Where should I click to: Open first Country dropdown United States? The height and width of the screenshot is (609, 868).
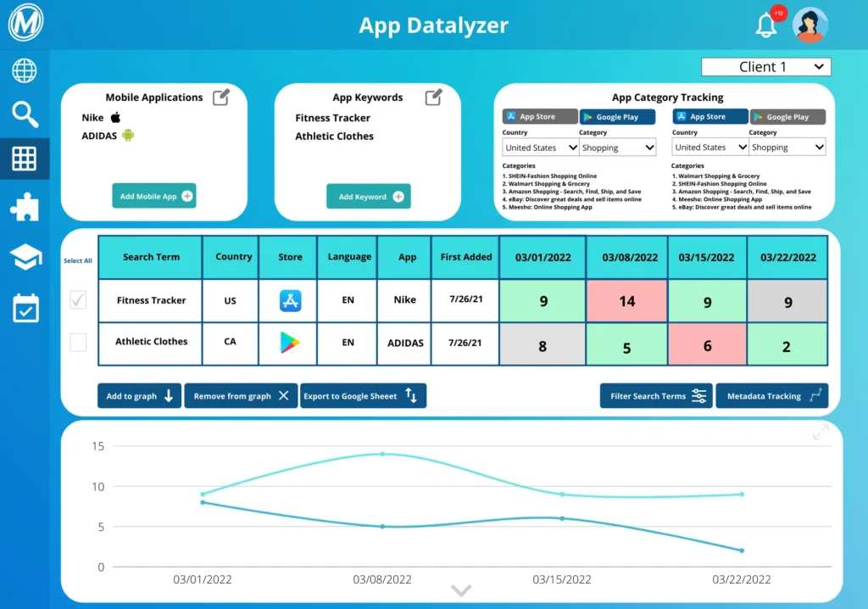tap(540, 148)
